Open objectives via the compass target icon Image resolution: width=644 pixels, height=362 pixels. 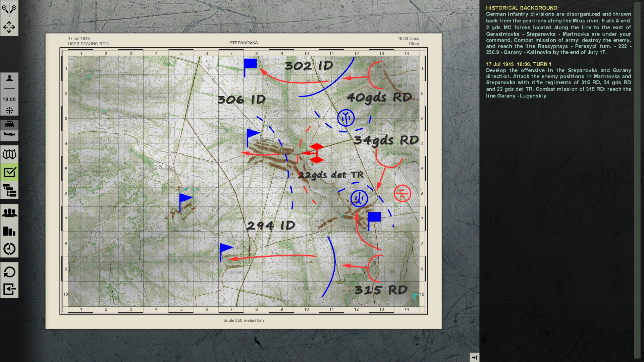point(10,249)
